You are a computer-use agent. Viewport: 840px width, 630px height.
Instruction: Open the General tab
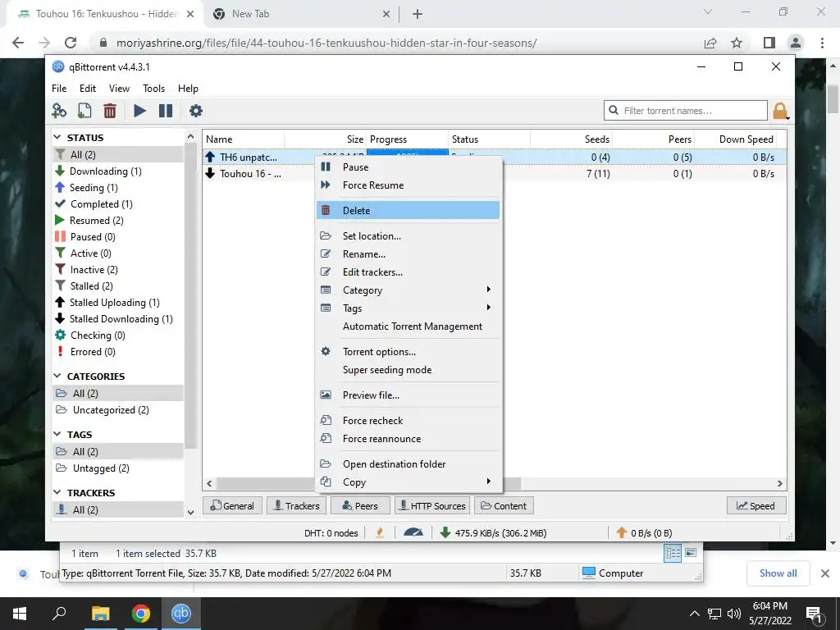click(232, 505)
